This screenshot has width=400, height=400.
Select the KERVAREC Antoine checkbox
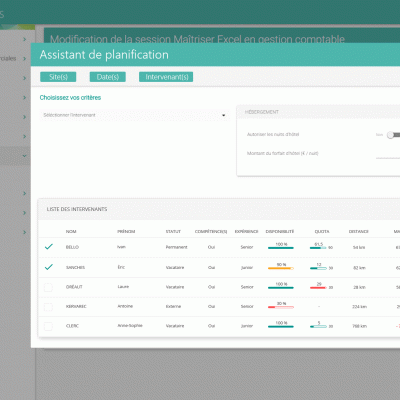click(48, 307)
